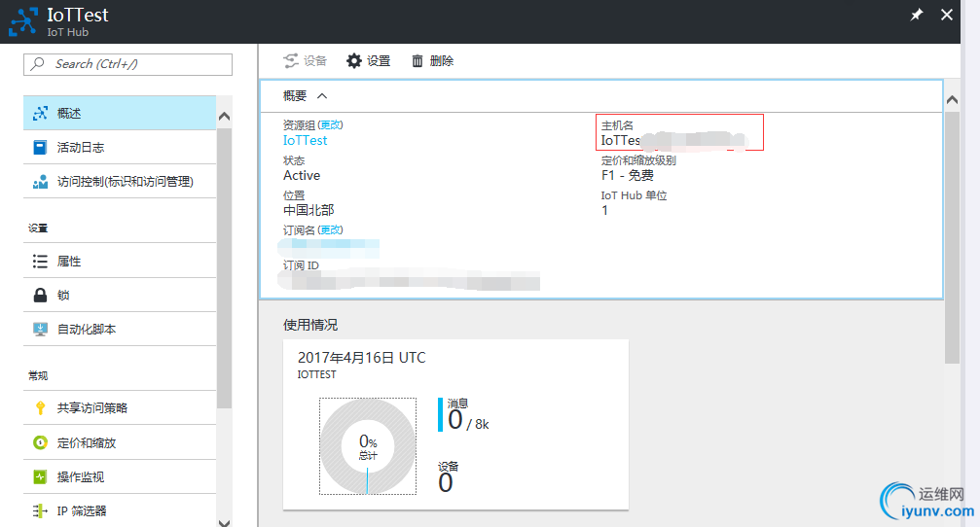Click the 0% 总计 donut chart
This screenshot has height=527, width=980.
(x=368, y=446)
